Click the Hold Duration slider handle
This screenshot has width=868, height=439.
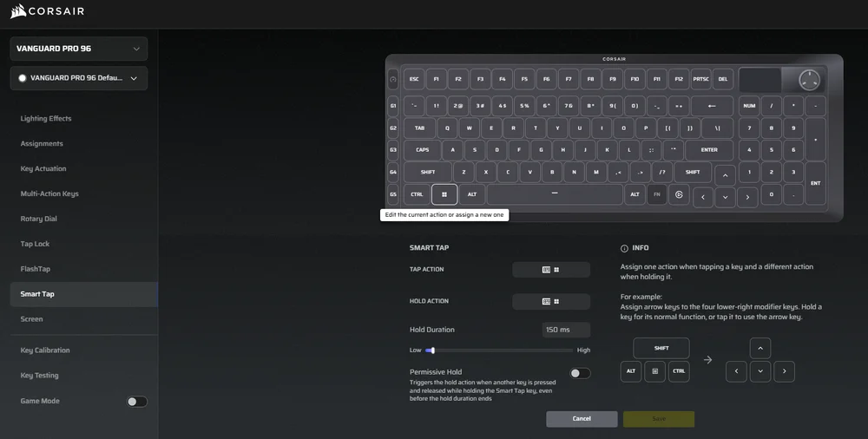tap(432, 351)
